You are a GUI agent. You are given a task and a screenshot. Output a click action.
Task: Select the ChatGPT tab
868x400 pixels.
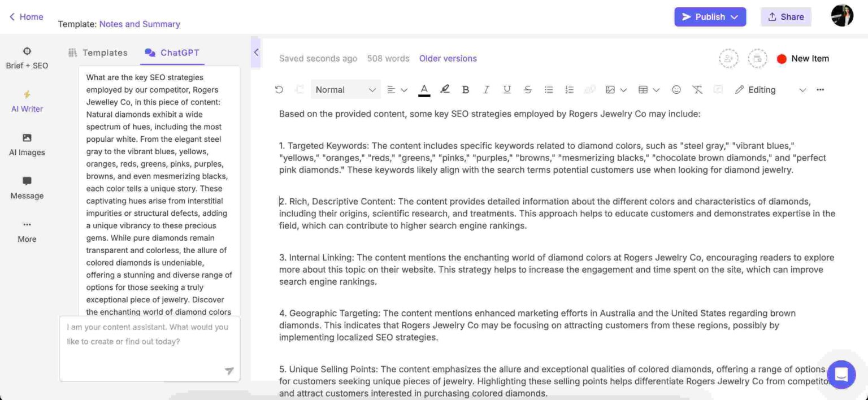coord(172,53)
